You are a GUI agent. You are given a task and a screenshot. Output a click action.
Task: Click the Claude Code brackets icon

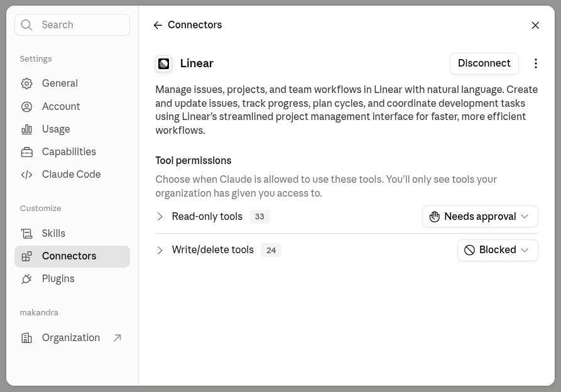tap(26, 175)
